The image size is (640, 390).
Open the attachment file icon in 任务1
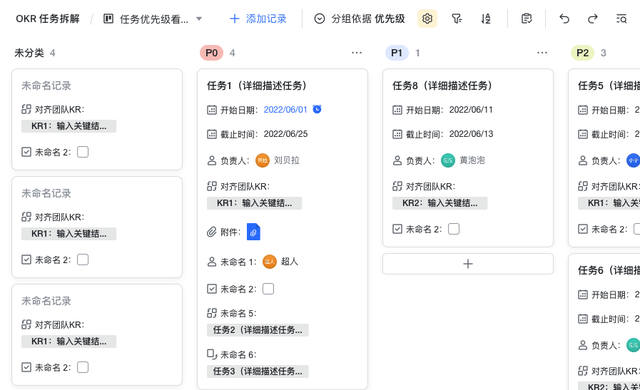[253, 232]
